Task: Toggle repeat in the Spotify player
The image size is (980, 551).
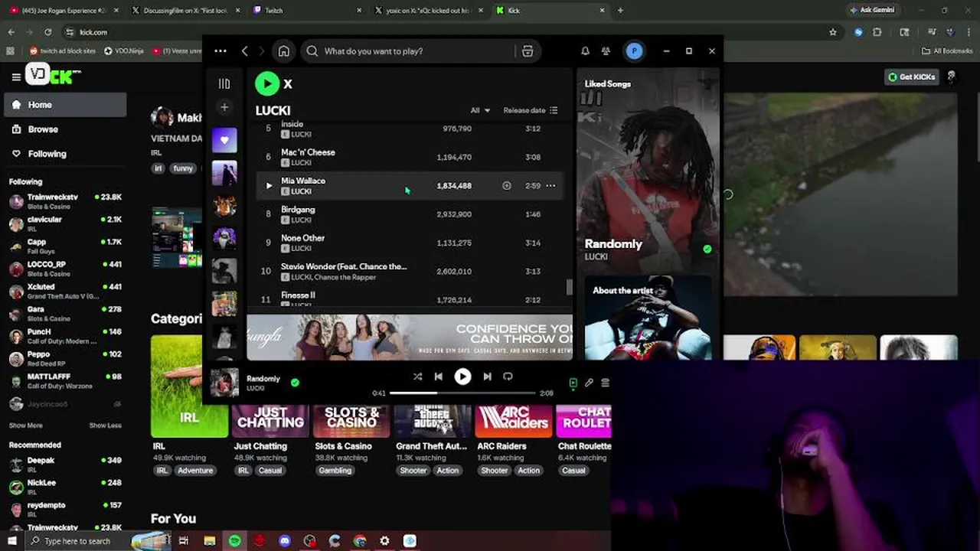Action: [x=508, y=377]
